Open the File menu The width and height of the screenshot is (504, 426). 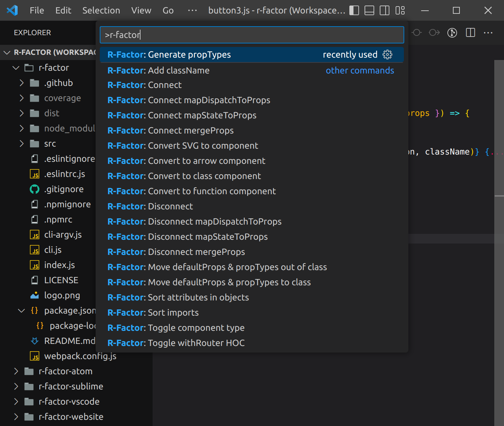(37, 10)
